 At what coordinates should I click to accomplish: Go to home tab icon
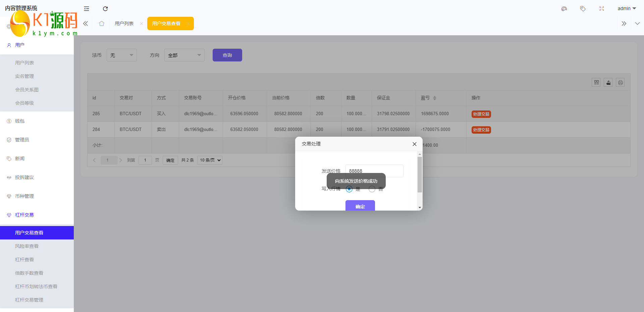(102, 24)
